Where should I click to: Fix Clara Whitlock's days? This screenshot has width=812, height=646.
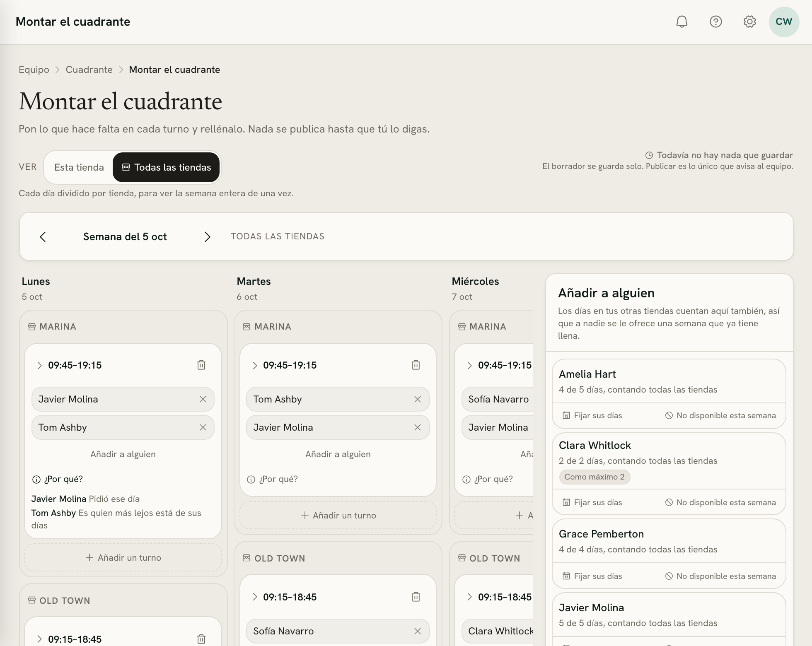(592, 502)
